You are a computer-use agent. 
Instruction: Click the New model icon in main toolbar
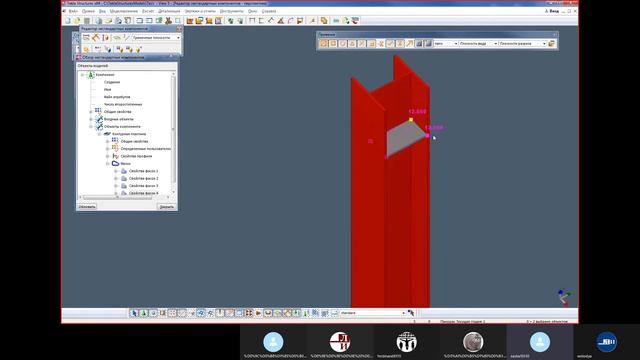click(68, 21)
